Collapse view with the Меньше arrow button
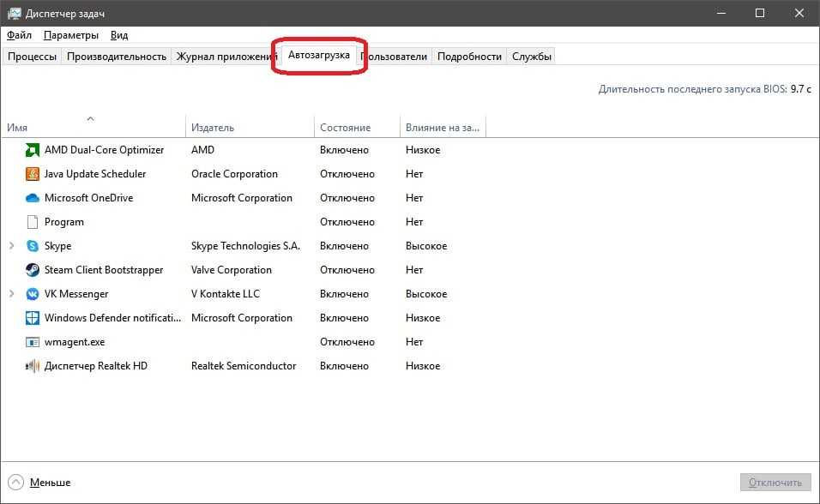This screenshot has width=820, height=504. tap(16, 483)
